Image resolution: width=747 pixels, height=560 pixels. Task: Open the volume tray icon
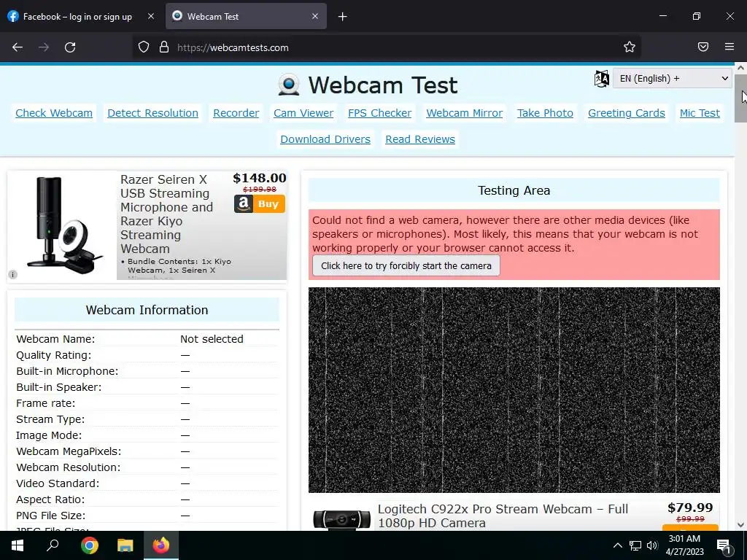tap(652, 545)
